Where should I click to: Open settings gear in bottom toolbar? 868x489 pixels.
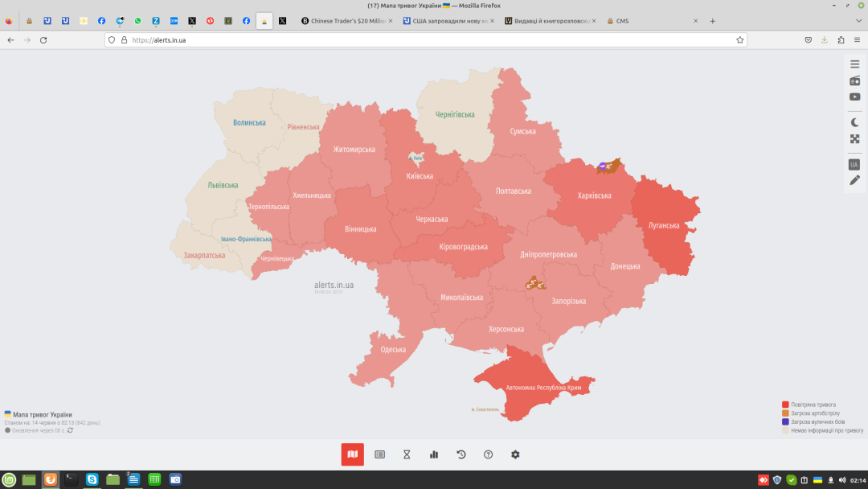pos(515,454)
